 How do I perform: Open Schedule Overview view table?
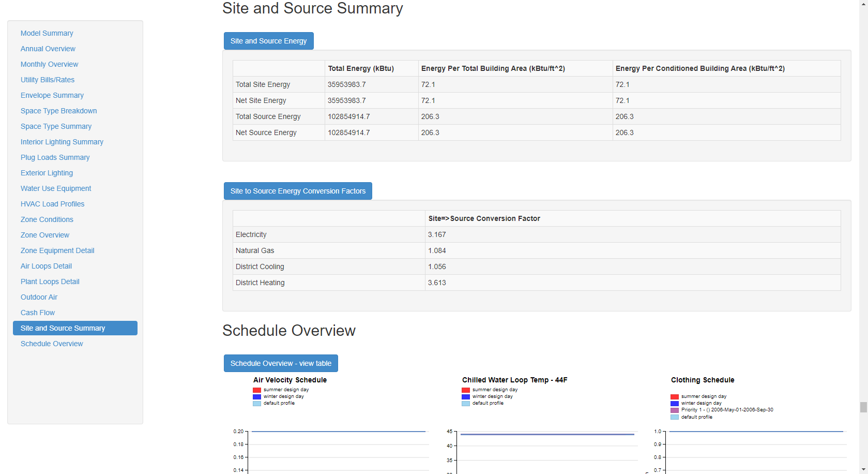coord(281,363)
